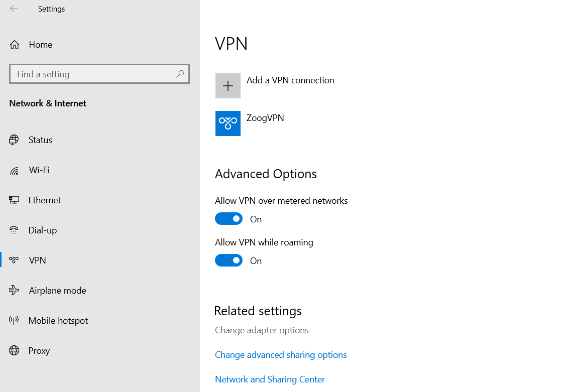This screenshot has height=392, width=565.
Task: Go back with the arrow button
Action: click(x=14, y=9)
